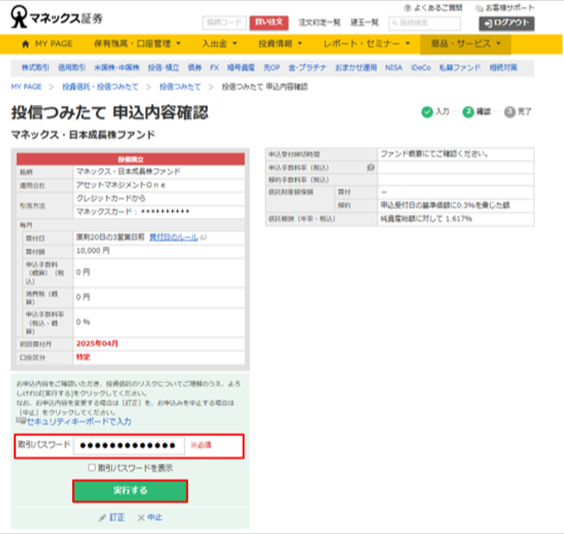Select the 金・プラチナ sub-menu item
The height and width of the screenshot is (534, 564).
point(307,68)
